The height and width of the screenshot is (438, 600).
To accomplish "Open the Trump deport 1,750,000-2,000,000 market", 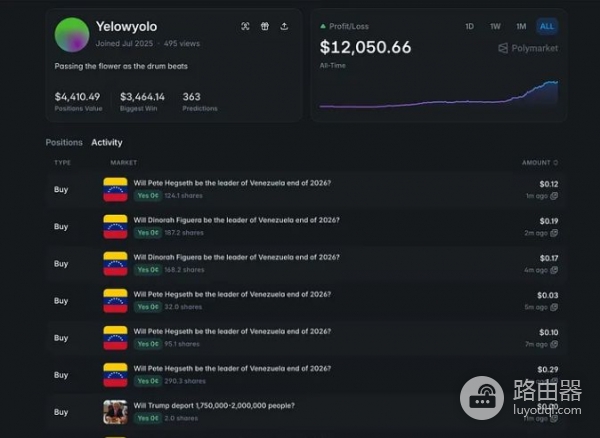I will pyautogui.click(x=214, y=406).
